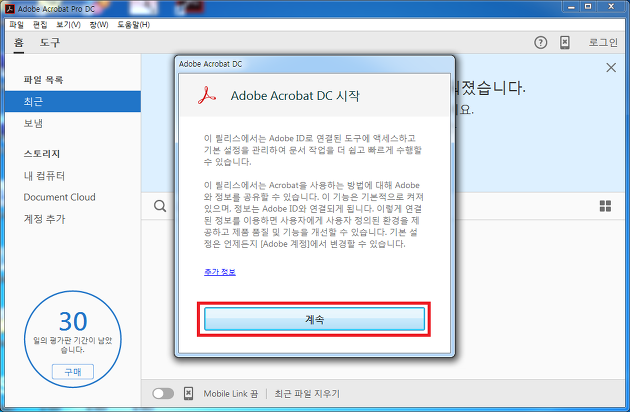Screen dimensions: 630x412
Task: Click the Mobile Link icon in the bottom bar
Action: click(188, 394)
